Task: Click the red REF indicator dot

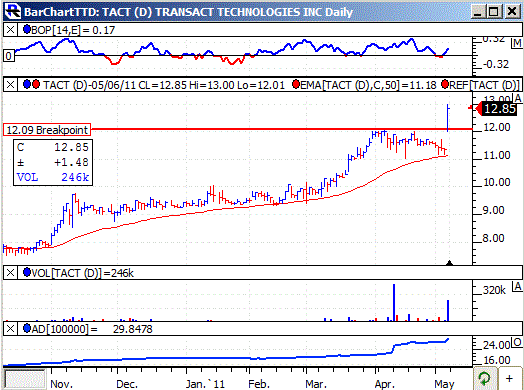Action: [x=445, y=85]
